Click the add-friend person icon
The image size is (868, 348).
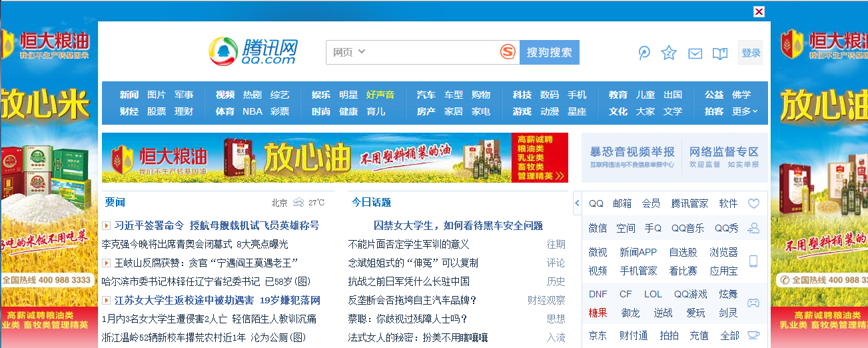(753, 229)
